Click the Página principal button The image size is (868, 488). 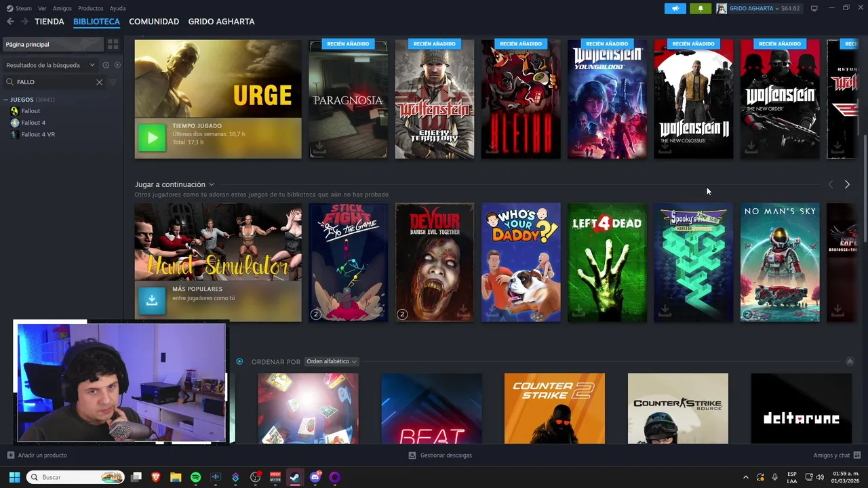[53, 44]
